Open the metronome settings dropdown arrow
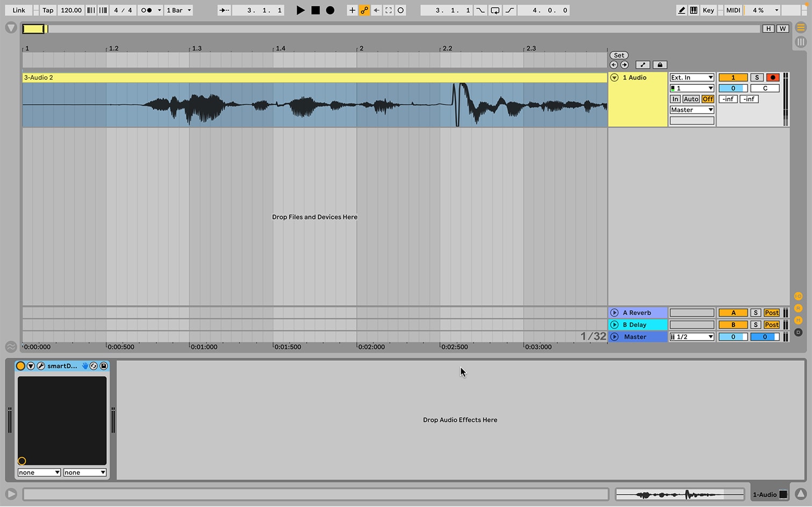The width and height of the screenshot is (812, 507). pyautogui.click(x=159, y=10)
